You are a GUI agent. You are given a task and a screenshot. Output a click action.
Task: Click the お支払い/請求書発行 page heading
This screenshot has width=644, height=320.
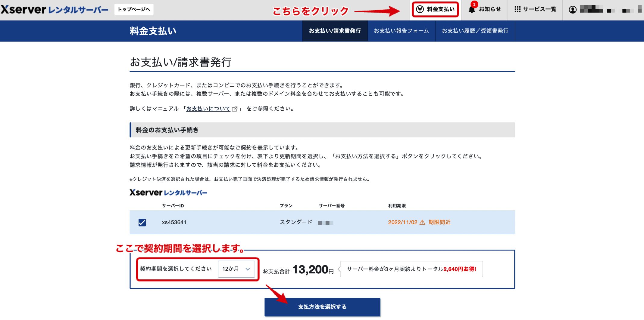(181, 62)
